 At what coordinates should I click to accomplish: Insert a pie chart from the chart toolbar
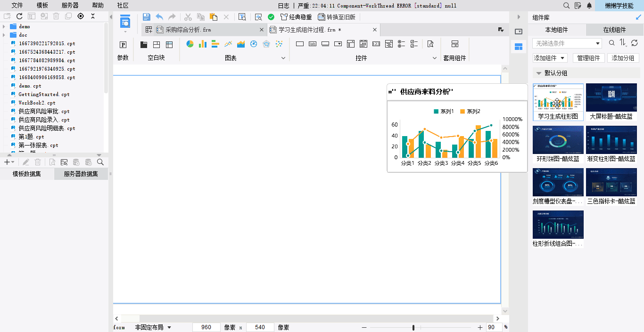(x=190, y=44)
